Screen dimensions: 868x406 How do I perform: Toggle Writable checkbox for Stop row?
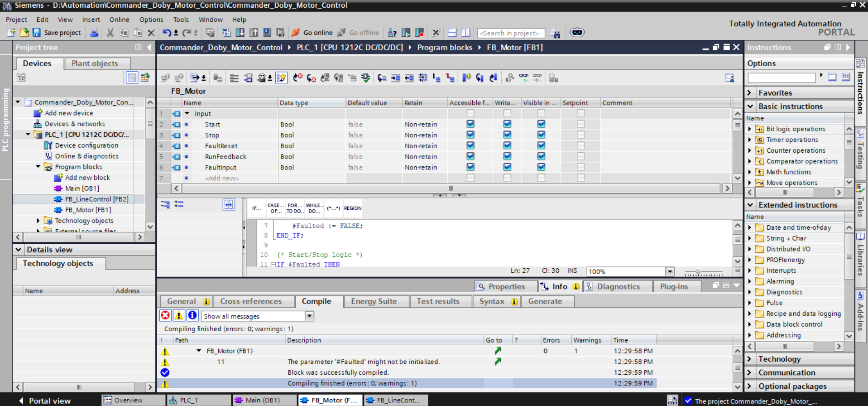[x=507, y=135]
